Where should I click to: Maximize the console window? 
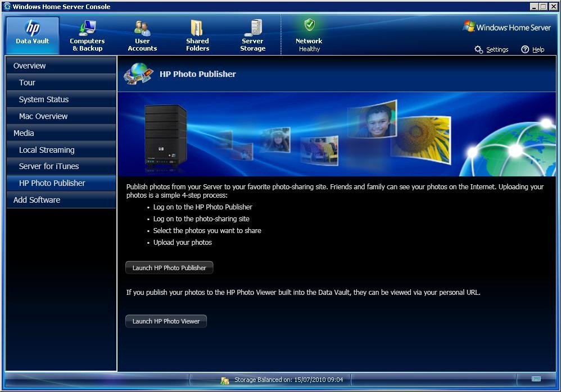point(543,6)
